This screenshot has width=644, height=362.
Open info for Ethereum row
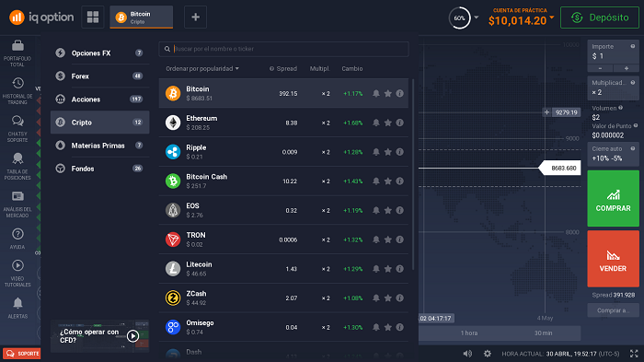click(399, 123)
